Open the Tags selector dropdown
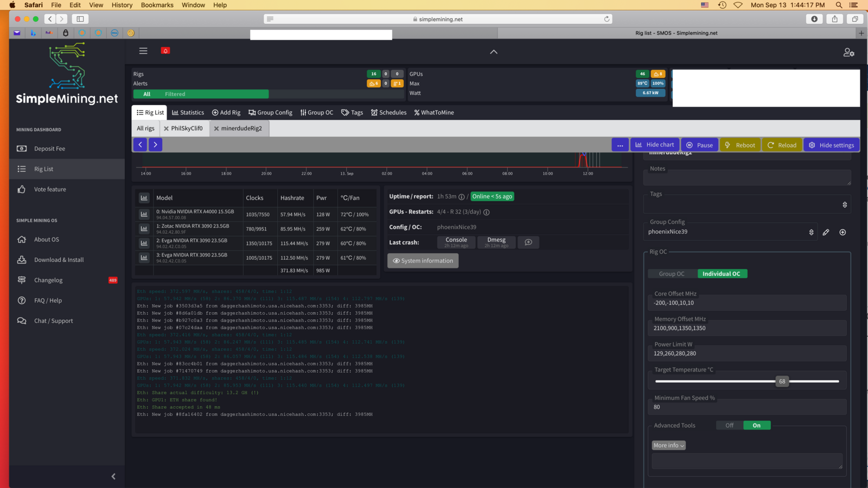The width and height of the screenshot is (868, 488). pyautogui.click(x=747, y=204)
